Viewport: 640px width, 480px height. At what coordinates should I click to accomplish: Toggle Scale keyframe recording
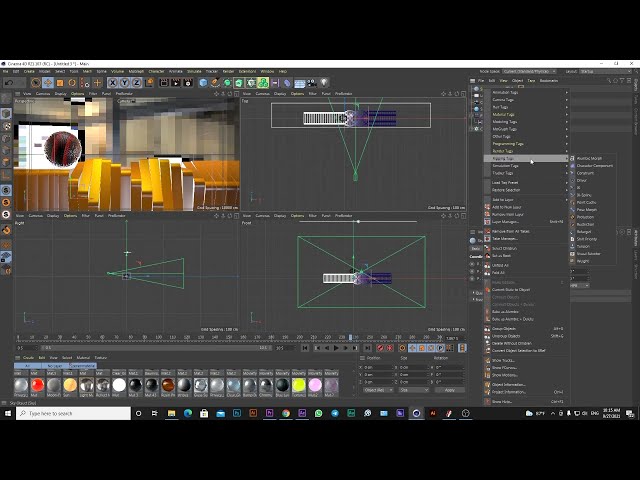[422, 348]
